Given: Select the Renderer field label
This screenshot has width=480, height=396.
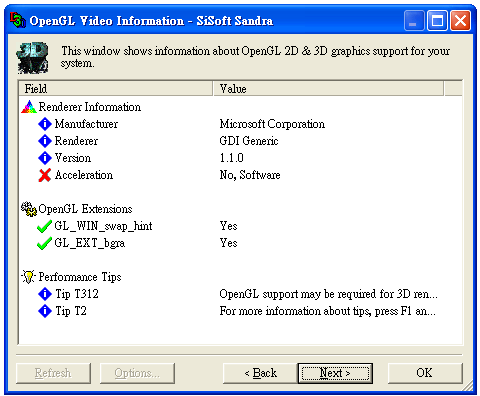Looking at the screenshot, I should coord(76,141).
